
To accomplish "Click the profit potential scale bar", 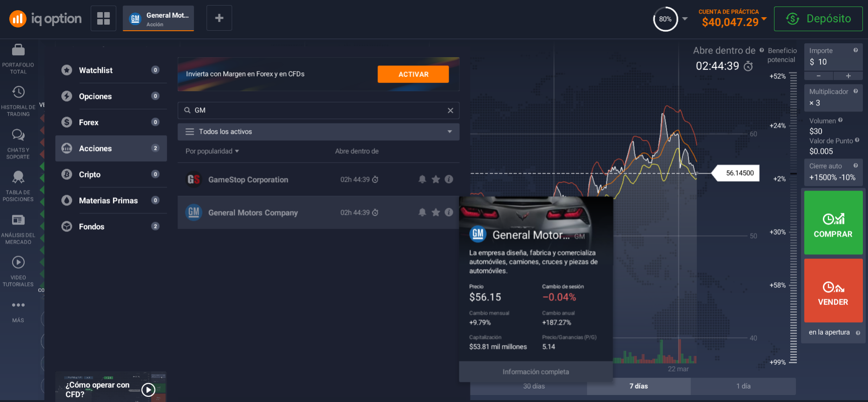I will click(793, 217).
